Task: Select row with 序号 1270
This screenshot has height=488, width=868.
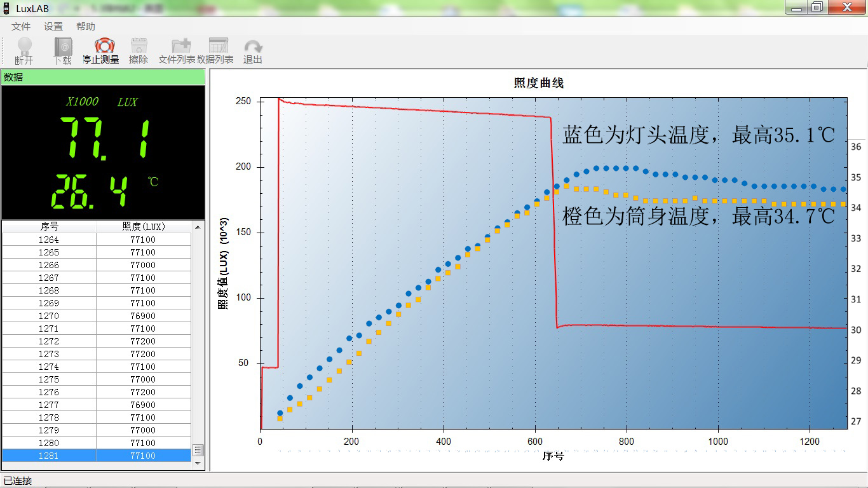Action: 97,316
